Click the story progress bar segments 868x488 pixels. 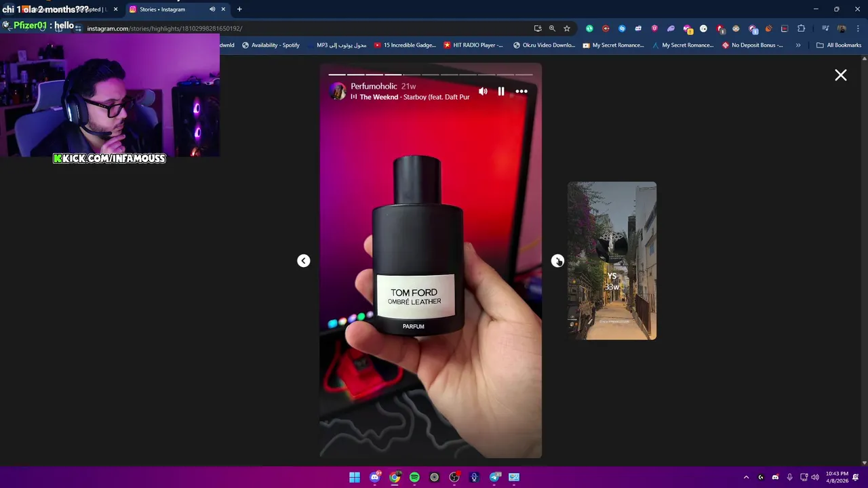pos(431,75)
